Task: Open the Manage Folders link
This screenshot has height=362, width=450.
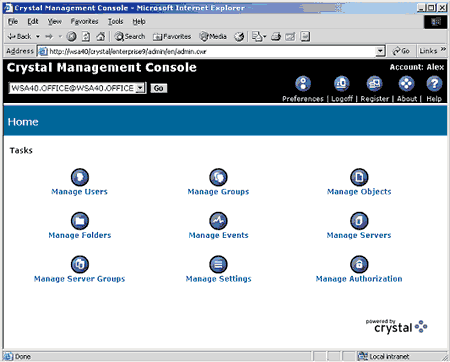Action: (x=80, y=235)
